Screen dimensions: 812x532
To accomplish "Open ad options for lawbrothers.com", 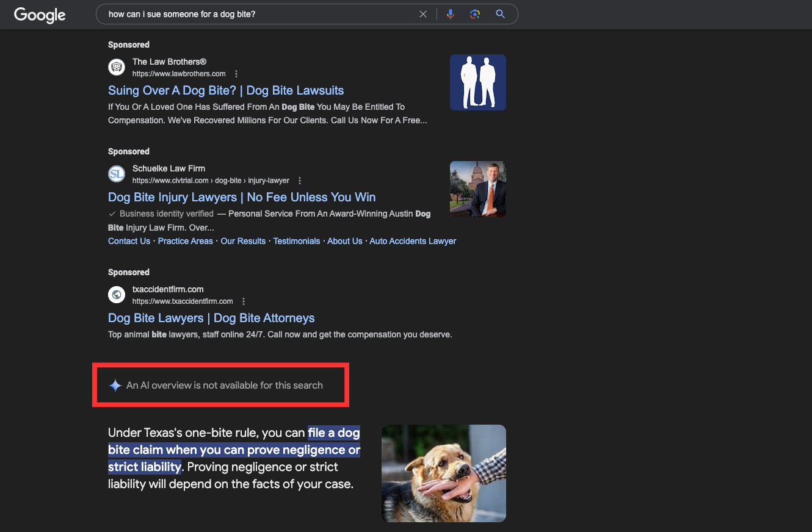I will click(236, 74).
